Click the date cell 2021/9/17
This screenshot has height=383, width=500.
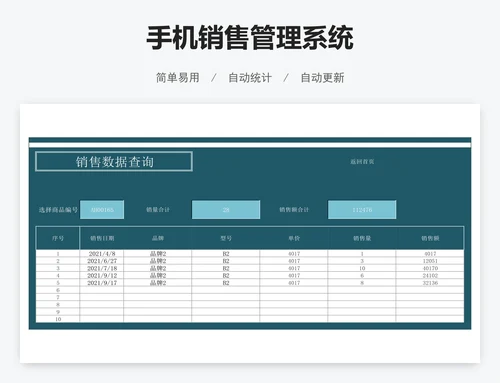[102, 283]
